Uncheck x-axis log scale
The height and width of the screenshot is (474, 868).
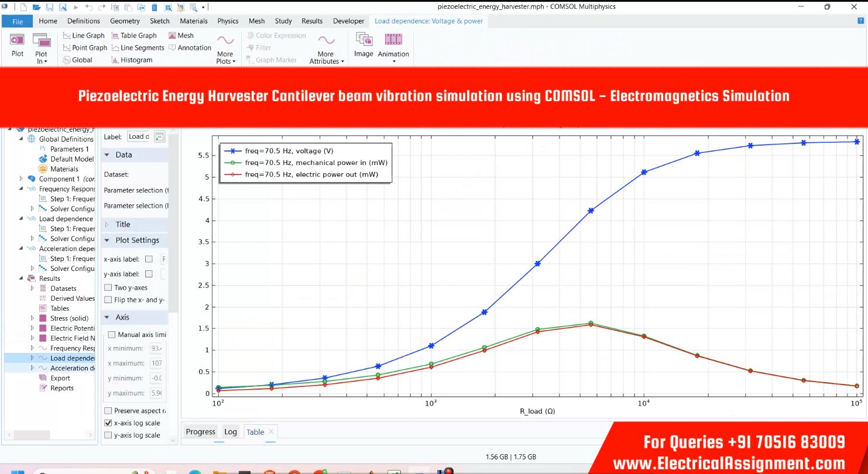click(108, 423)
